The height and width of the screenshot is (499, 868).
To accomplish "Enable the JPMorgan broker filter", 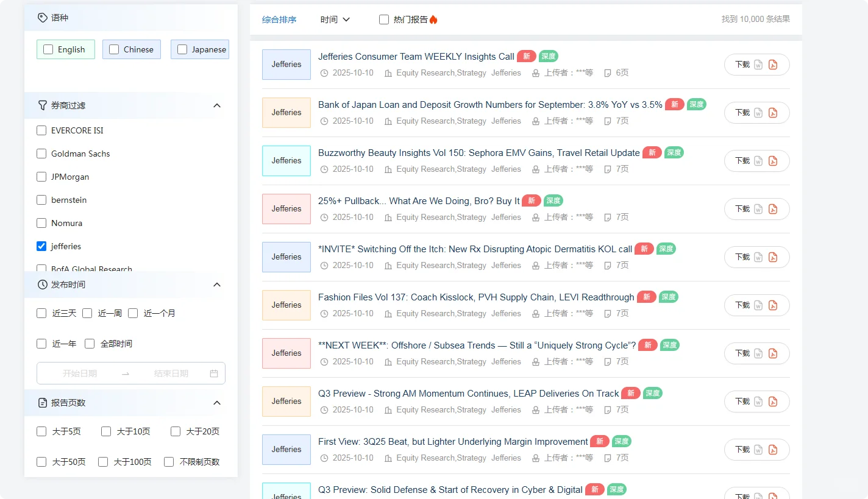I will pyautogui.click(x=41, y=177).
